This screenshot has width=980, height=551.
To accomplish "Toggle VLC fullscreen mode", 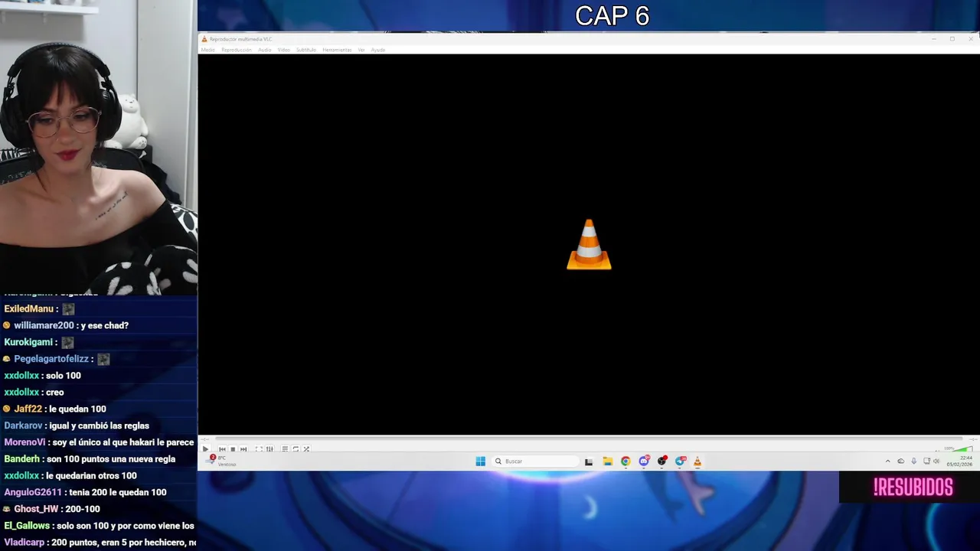I will [259, 449].
